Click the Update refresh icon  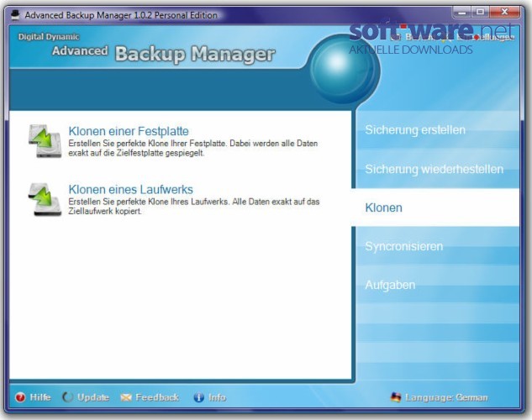pyautogui.click(x=68, y=397)
